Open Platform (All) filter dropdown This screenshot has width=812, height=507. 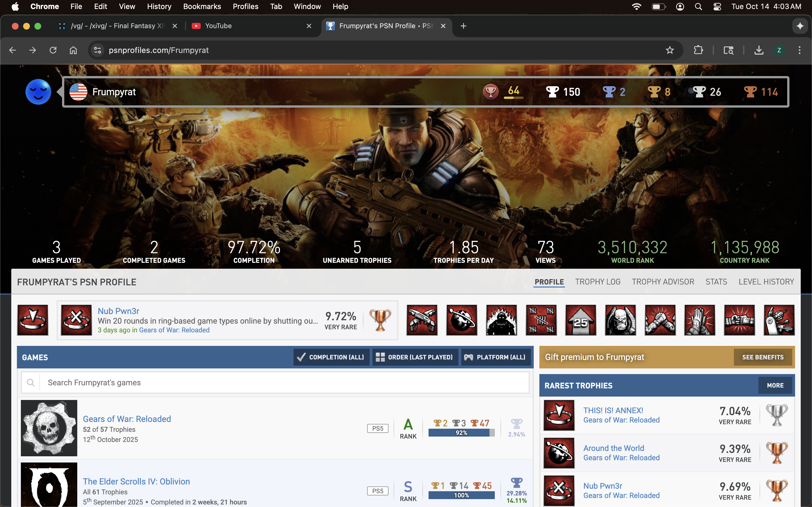coord(496,357)
